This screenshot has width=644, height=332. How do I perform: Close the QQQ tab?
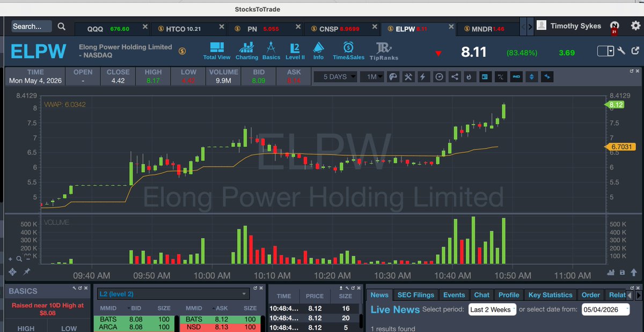tap(144, 26)
